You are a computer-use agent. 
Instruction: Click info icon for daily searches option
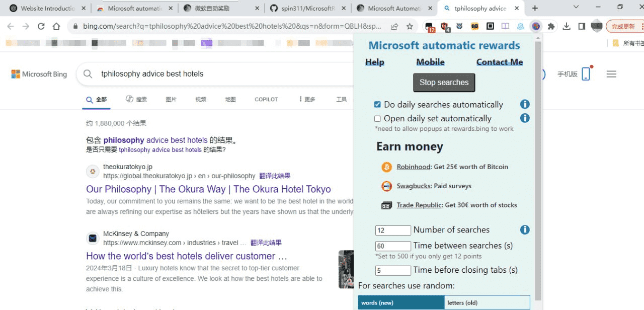(525, 104)
